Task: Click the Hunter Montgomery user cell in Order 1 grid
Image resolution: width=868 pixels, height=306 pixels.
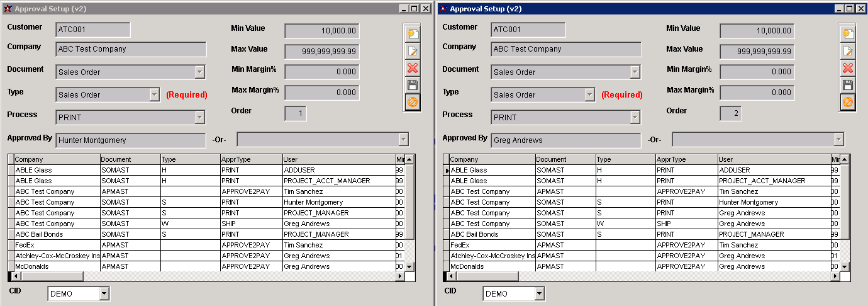Action: (x=338, y=202)
